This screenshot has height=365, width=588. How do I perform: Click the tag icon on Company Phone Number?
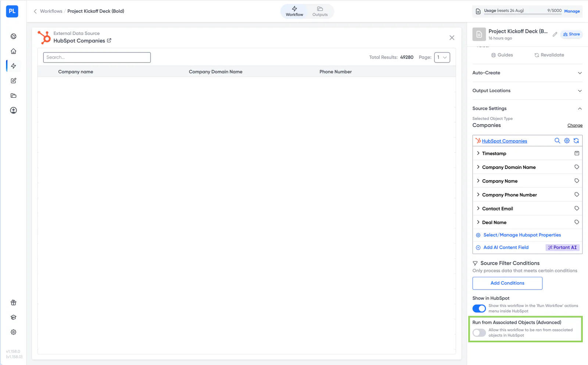(x=577, y=195)
